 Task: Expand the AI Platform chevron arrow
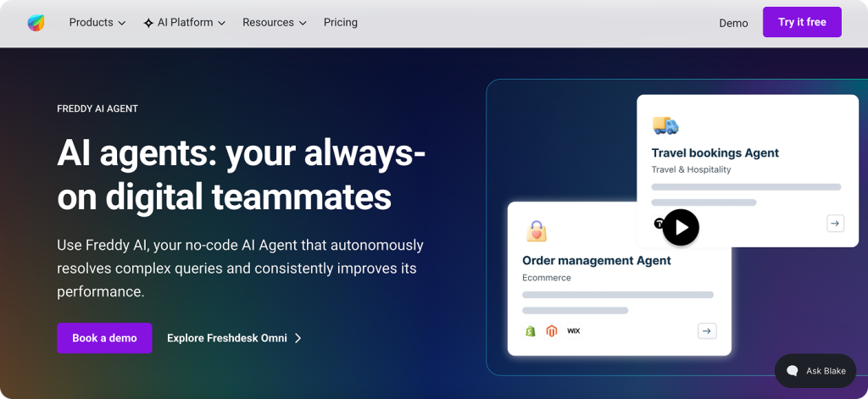point(221,23)
